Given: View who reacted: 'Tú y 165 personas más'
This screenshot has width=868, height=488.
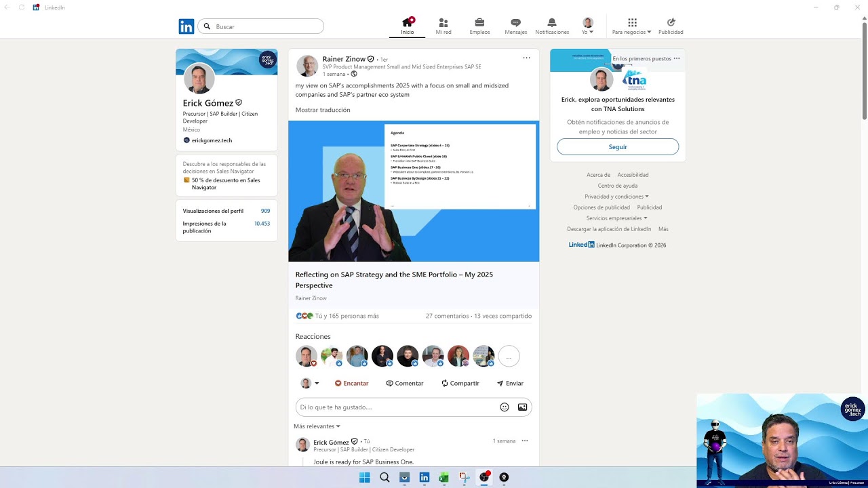Looking at the screenshot, I should (x=347, y=316).
